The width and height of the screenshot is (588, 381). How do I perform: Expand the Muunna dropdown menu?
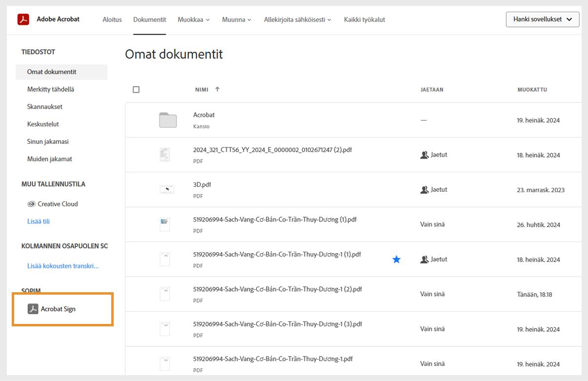coord(237,20)
